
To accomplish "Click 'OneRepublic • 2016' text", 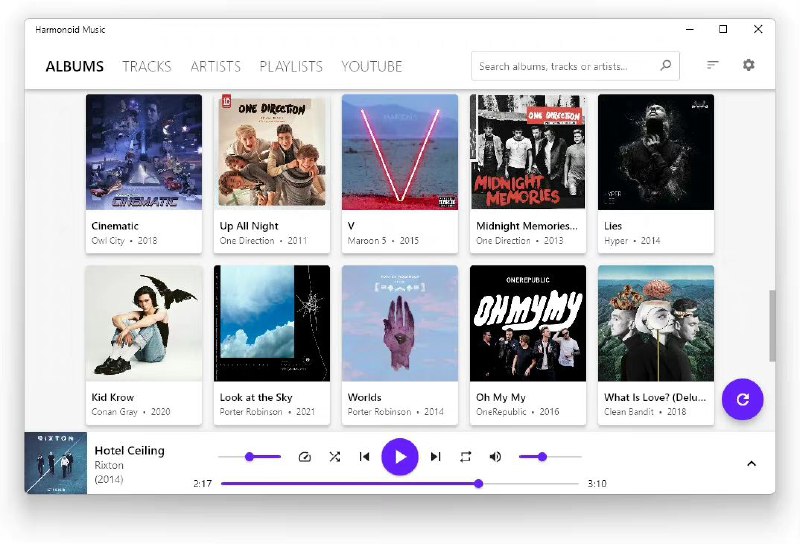I will 517,412.
